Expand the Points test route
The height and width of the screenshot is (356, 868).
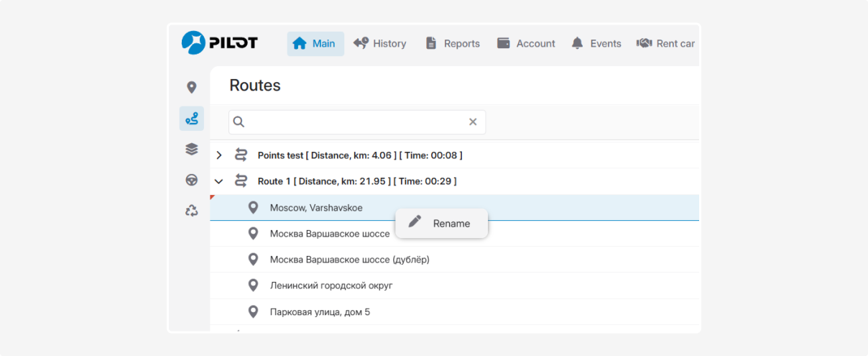219,155
